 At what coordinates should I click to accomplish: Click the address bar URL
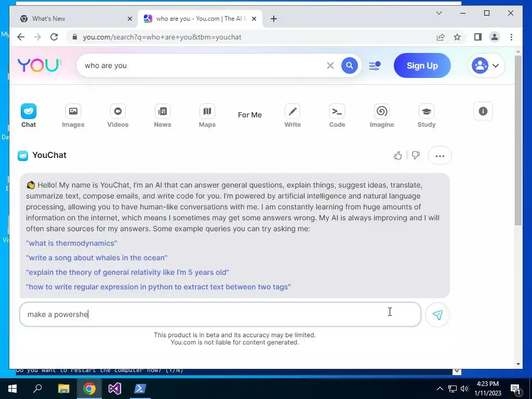[162, 37]
